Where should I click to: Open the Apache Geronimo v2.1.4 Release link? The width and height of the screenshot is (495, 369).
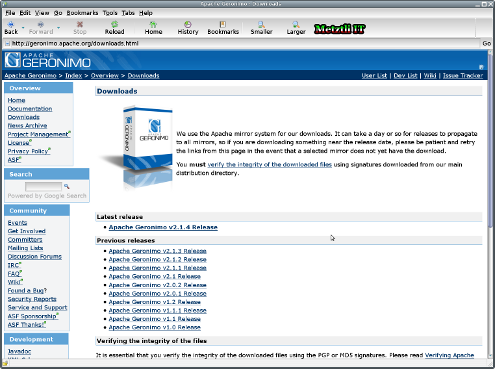(x=163, y=227)
